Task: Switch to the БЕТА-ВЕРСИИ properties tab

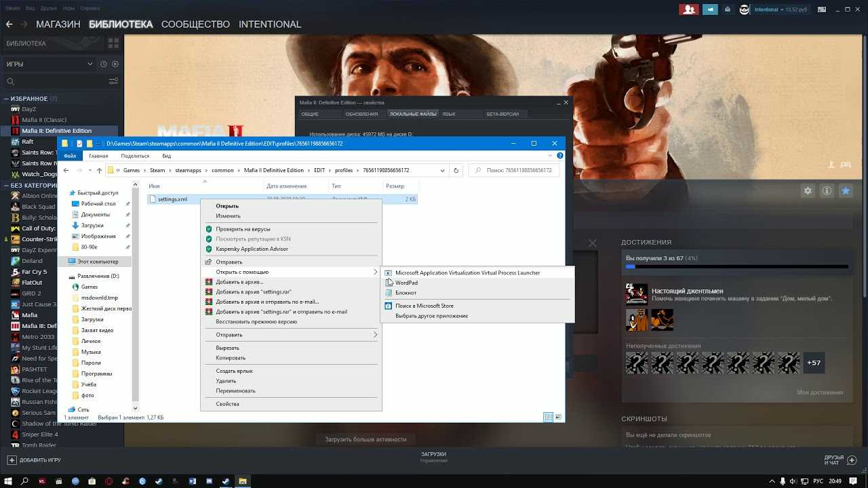Action: click(x=502, y=114)
